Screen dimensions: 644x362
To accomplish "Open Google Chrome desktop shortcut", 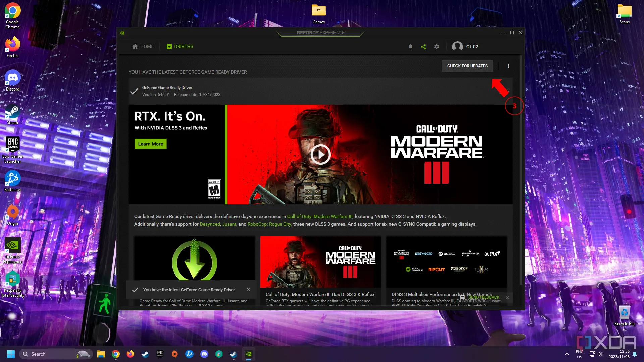I will [12, 16].
